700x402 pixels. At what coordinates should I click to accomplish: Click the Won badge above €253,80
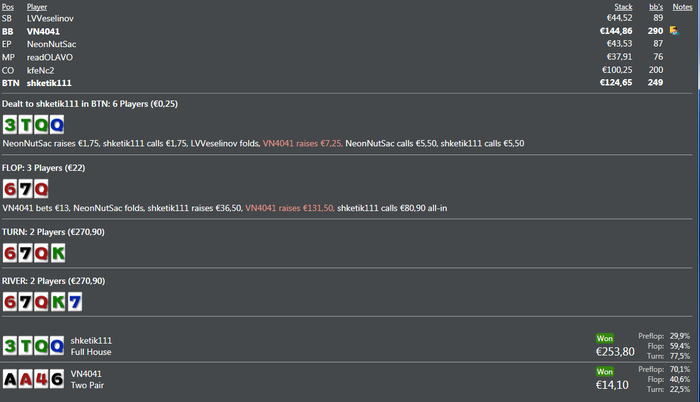click(x=604, y=338)
